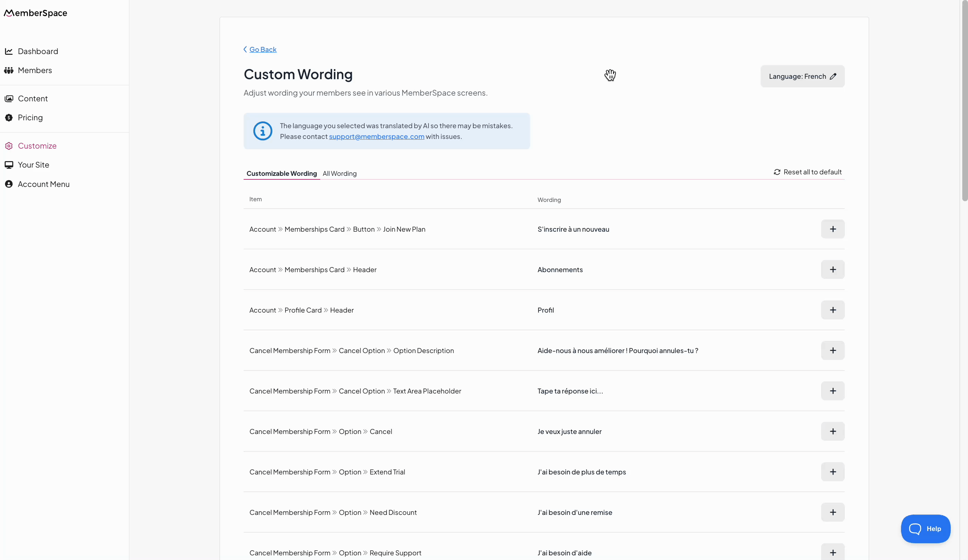Click Language: French button
Viewport: 968px width, 560px height.
point(802,76)
